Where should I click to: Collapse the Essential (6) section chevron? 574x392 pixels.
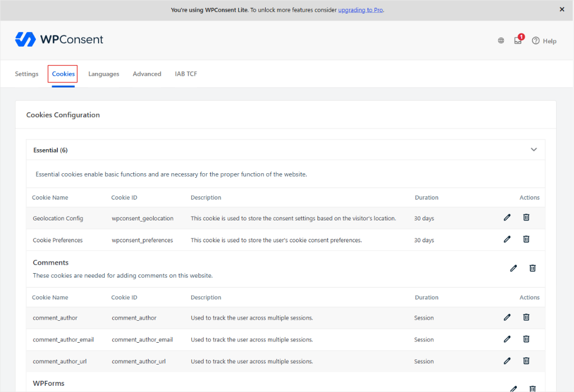click(x=534, y=150)
